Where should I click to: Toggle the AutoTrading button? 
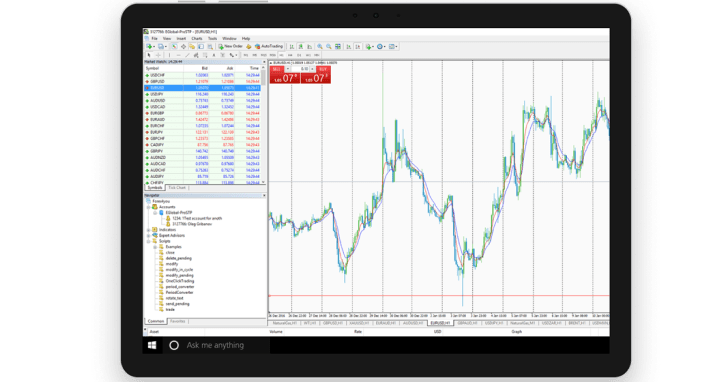pos(269,46)
